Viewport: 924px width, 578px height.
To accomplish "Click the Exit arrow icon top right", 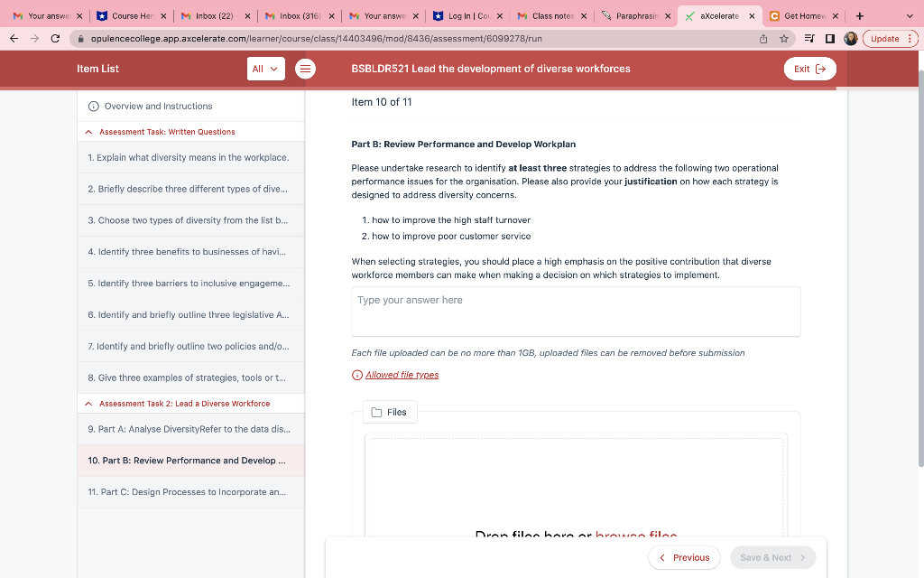I will 820,68.
